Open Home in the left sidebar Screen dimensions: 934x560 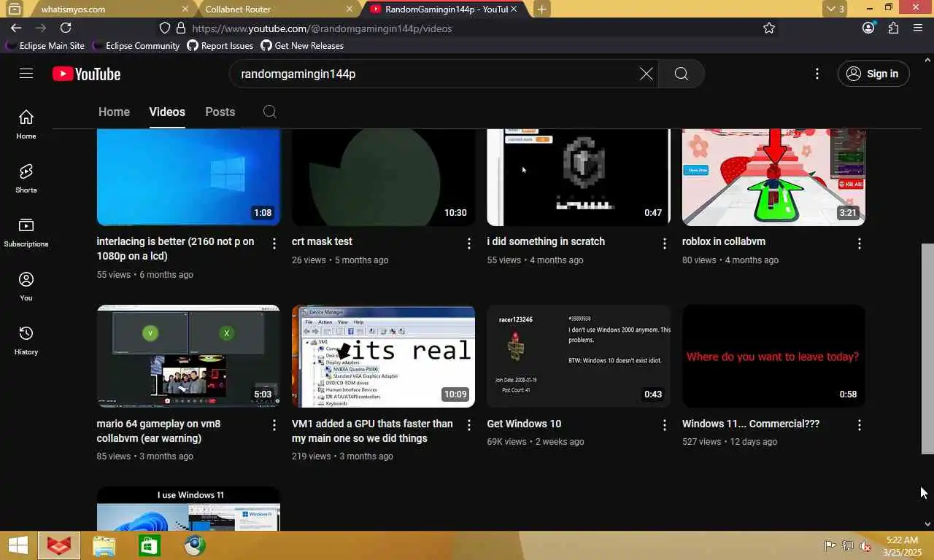[26, 124]
